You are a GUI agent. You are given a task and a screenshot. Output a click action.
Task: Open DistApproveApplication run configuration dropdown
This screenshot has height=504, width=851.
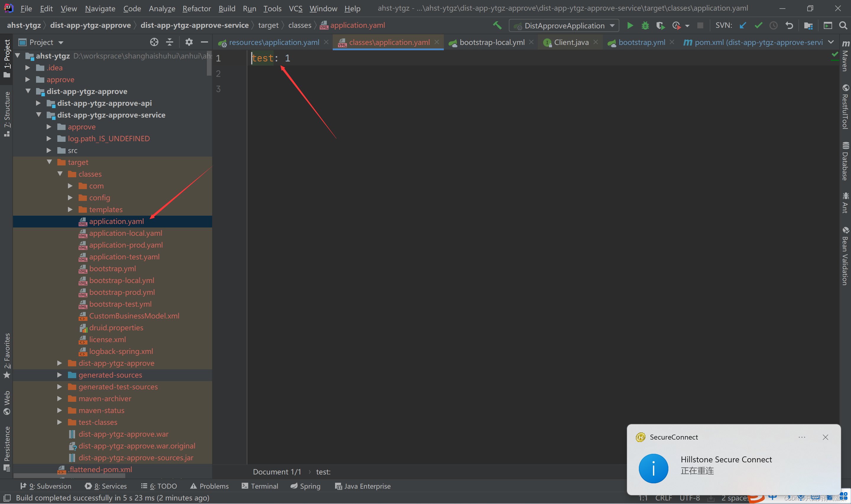(564, 25)
